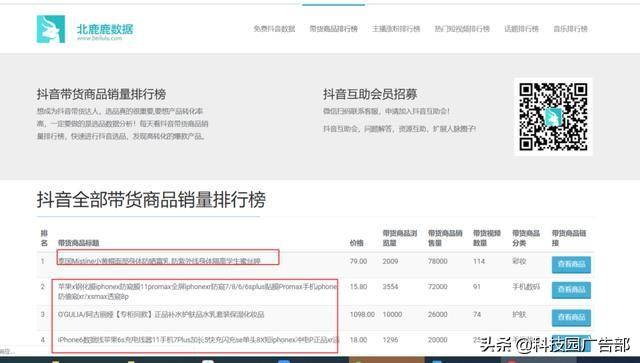640x363 pixels.
Task: Click the QR code image
Action: point(553,117)
